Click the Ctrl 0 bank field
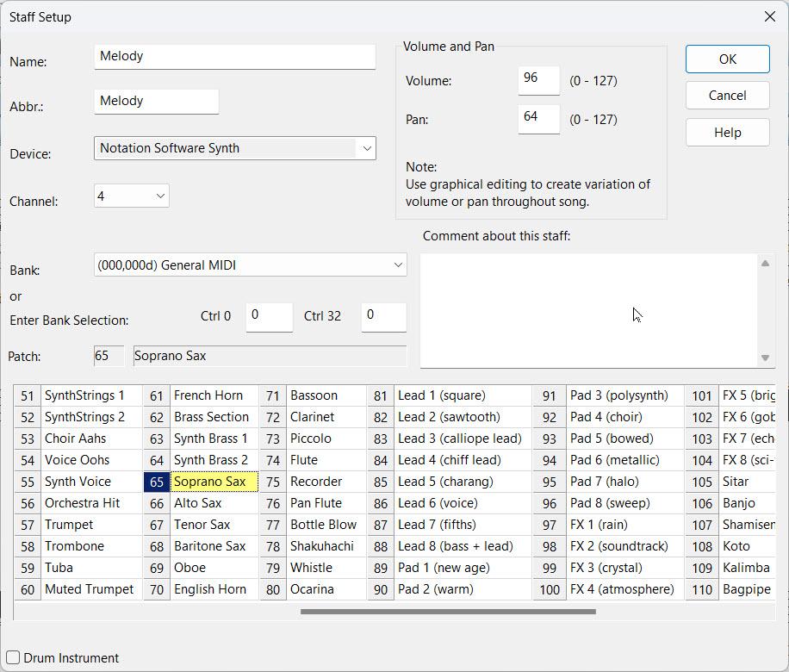Image resolution: width=789 pixels, height=672 pixels. [269, 316]
